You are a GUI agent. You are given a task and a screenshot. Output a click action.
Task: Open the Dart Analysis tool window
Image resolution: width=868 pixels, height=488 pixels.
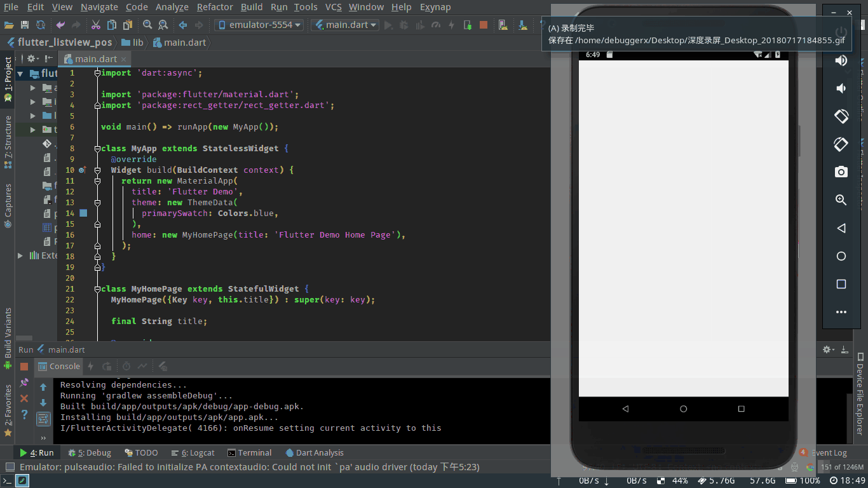click(x=315, y=452)
